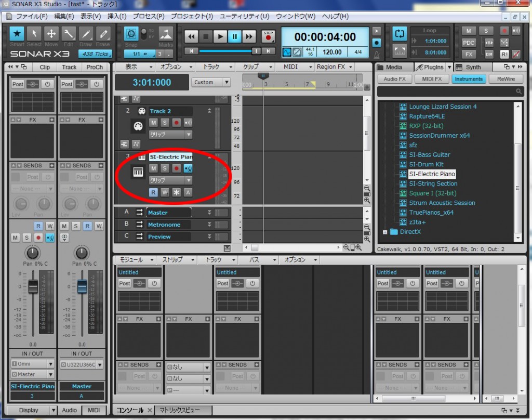This screenshot has height=420, width=532.
Task: Stop playback in the transport
Action: coord(206,36)
